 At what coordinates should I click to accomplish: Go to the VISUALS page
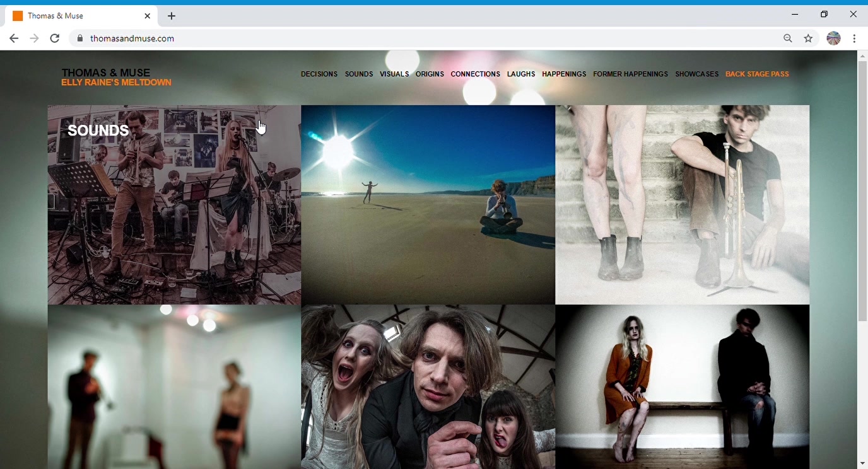[x=394, y=74]
